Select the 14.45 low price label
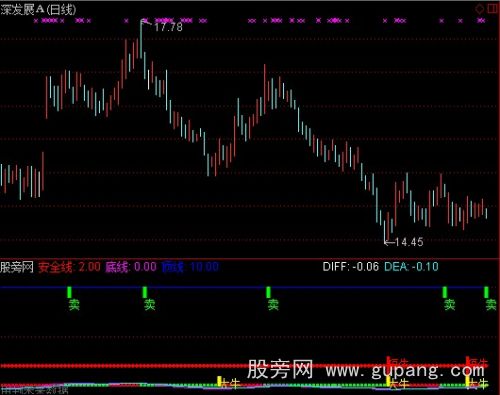Image resolution: width=500 pixels, height=395 pixels. 409,242
